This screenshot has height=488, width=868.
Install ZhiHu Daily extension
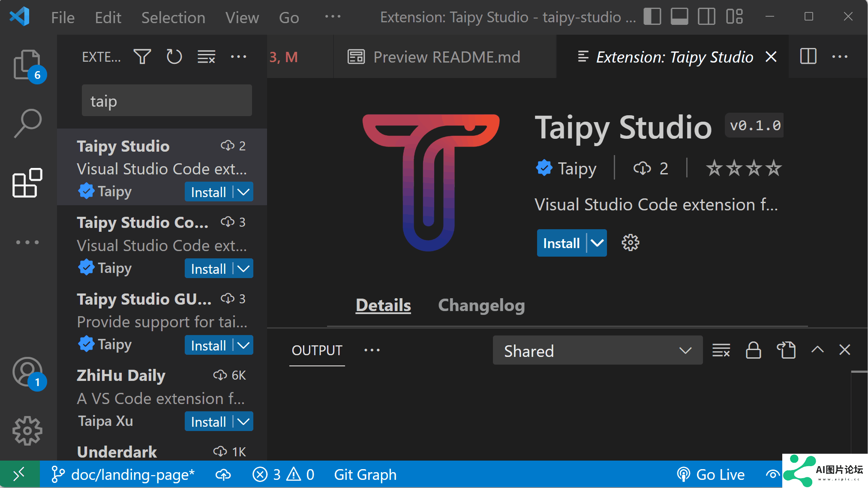(x=208, y=422)
